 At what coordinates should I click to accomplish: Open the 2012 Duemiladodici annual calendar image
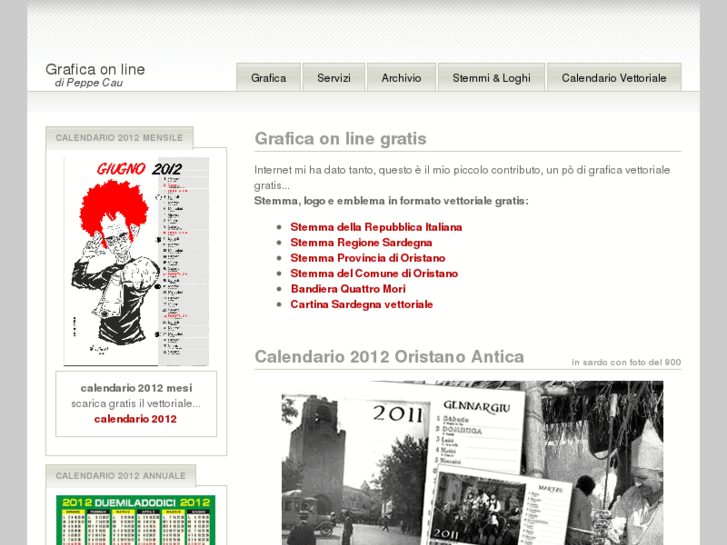135,520
